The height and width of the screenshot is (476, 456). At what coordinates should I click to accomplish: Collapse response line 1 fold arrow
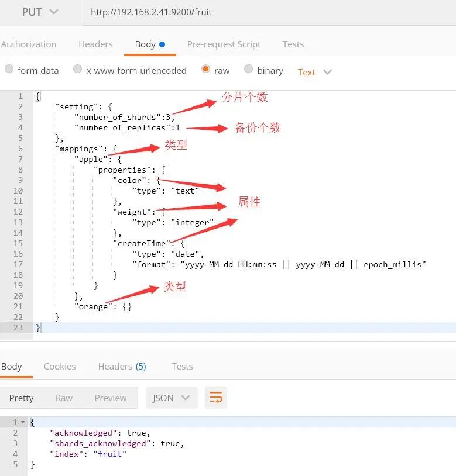point(23,422)
